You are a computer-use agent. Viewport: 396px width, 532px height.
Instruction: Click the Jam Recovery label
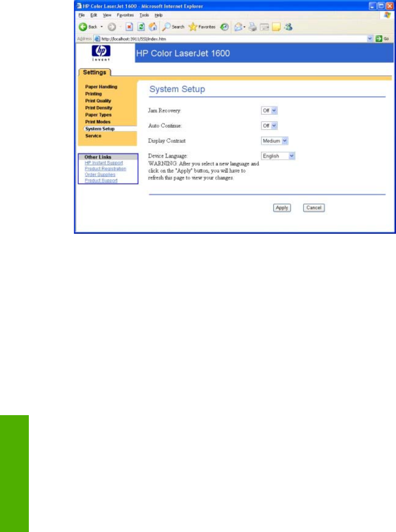(x=164, y=110)
